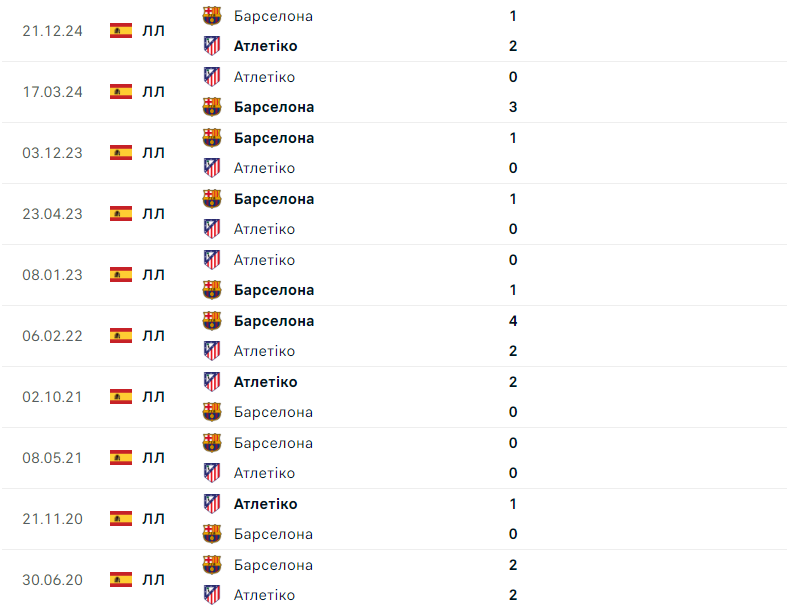Click Atlético crest in 23.04.23 match
This screenshot has height=611, width=790.
coord(212,228)
